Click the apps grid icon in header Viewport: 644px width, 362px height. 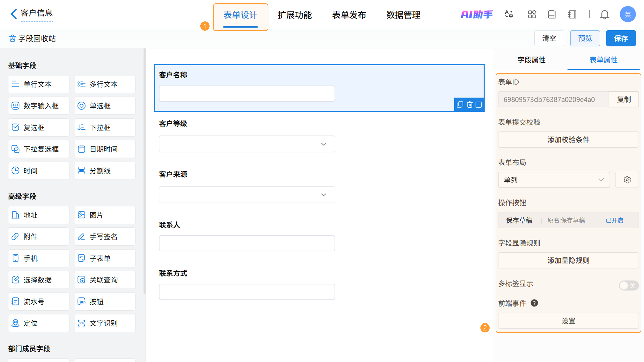532,14
